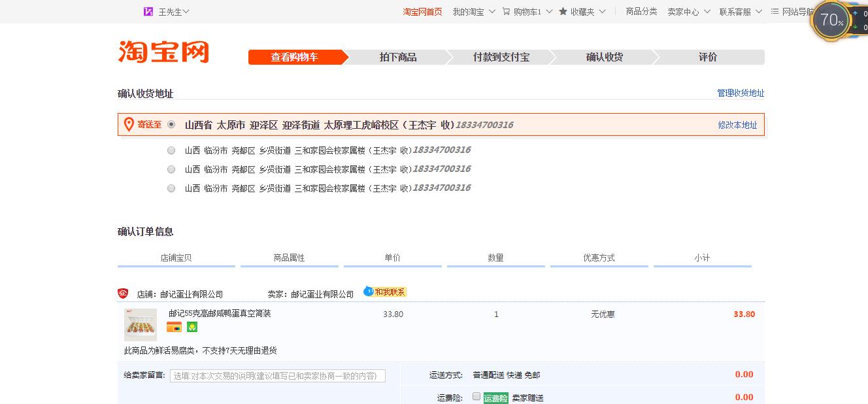Open product title 邮记55克高邮咸鸭蛋真空简装
This screenshot has width=868, height=404.
pyautogui.click(x=220, y=314)
